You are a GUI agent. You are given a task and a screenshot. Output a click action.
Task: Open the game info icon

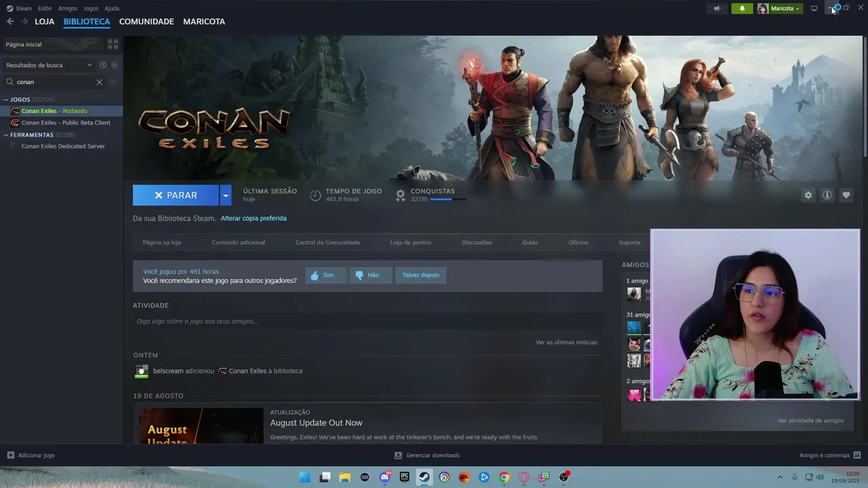coord(827,195)
